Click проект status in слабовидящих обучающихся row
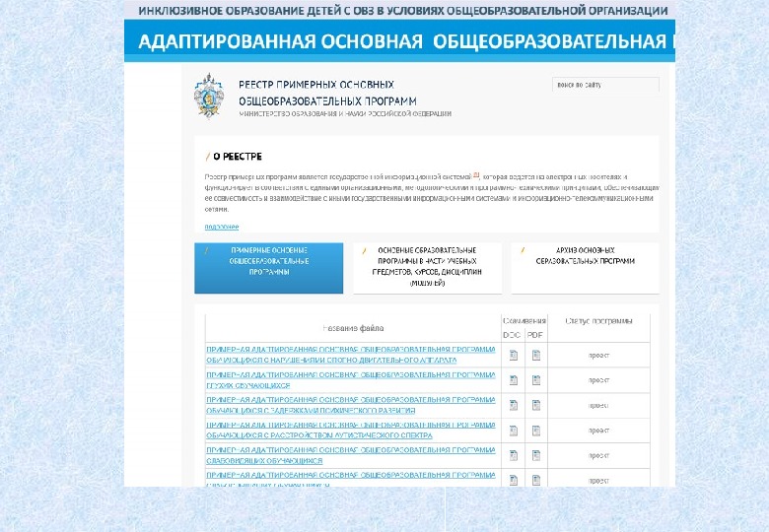769x532 pixels. (598, 455)
